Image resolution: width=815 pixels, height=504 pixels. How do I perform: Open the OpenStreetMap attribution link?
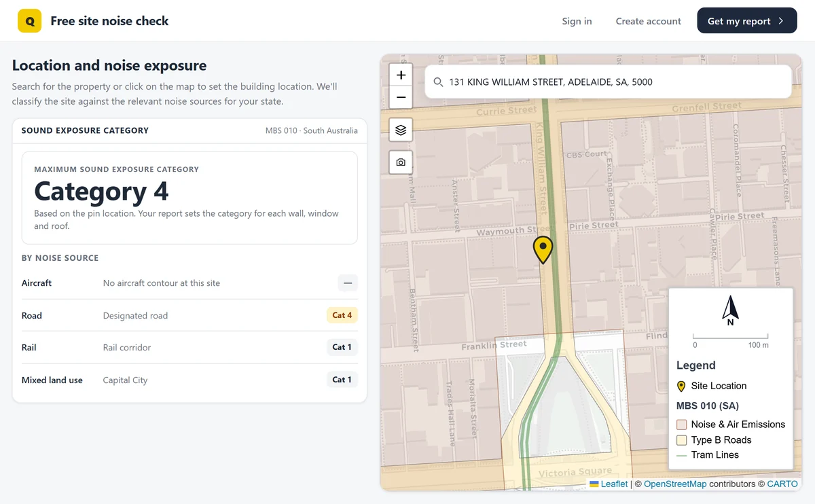click(x=675, y=484)
